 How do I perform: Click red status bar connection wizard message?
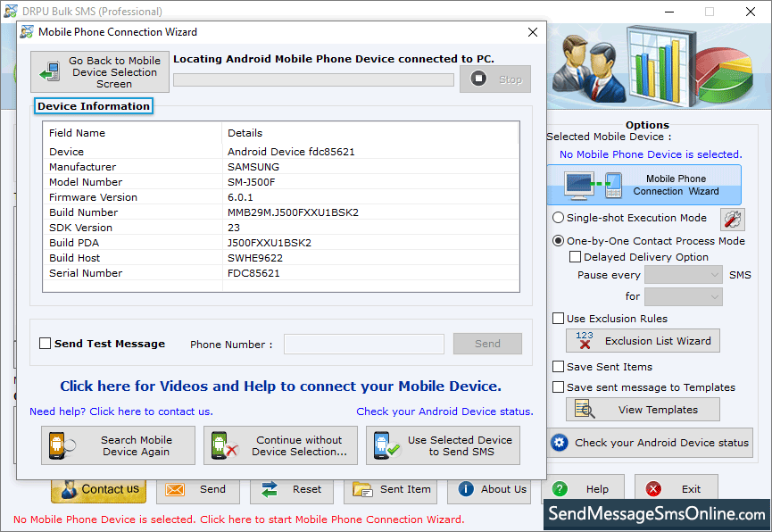click(238, 520)
